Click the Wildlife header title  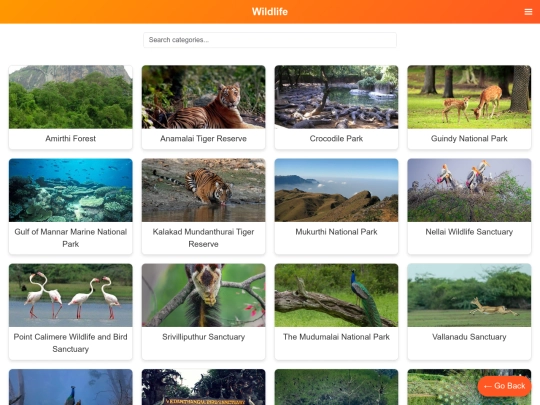tap(270, 12)
